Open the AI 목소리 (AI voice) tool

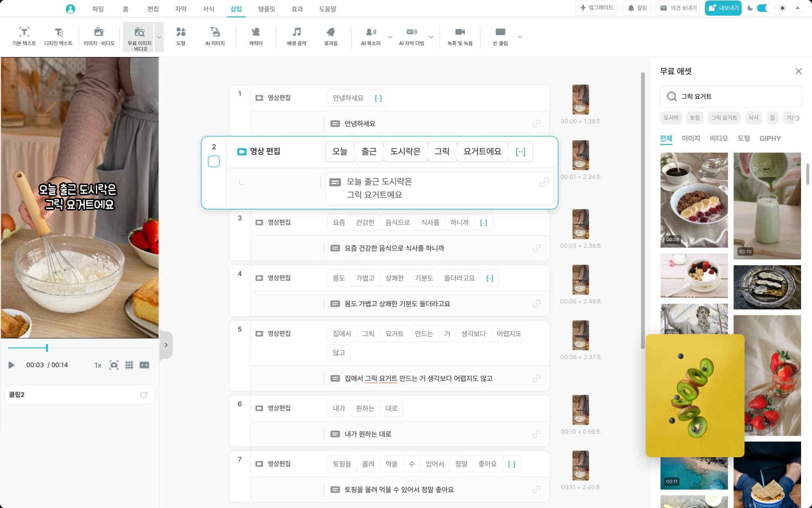tap(370, 36)
